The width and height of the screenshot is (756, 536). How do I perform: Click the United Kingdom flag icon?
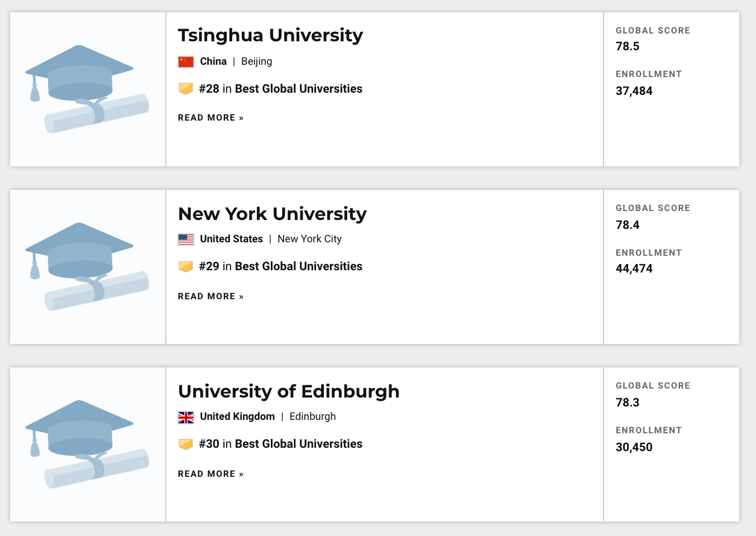[186, 417]
